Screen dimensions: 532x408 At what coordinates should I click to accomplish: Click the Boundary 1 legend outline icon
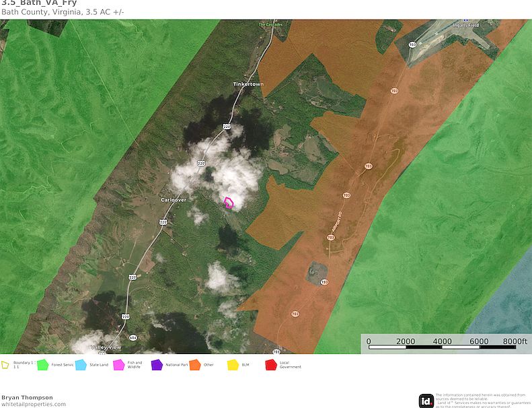click(x=5, y=365)
